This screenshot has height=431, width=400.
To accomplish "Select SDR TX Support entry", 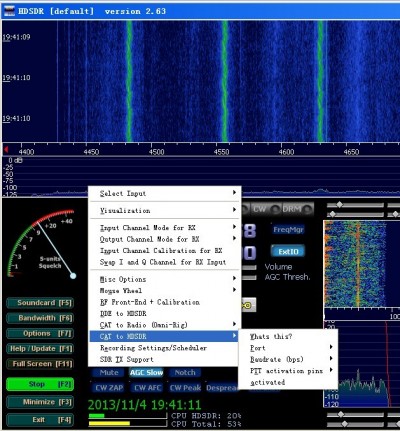I will [x=165, y=359].
